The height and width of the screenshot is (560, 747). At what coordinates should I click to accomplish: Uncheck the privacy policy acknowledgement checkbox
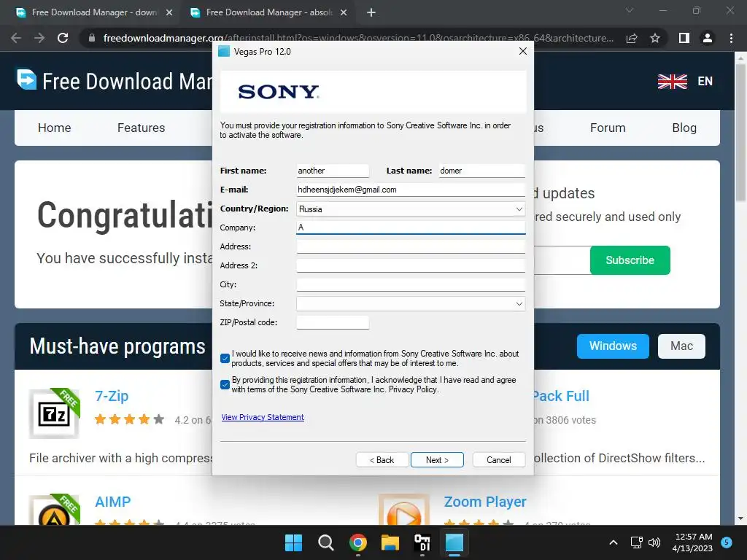tap(225, 384)
